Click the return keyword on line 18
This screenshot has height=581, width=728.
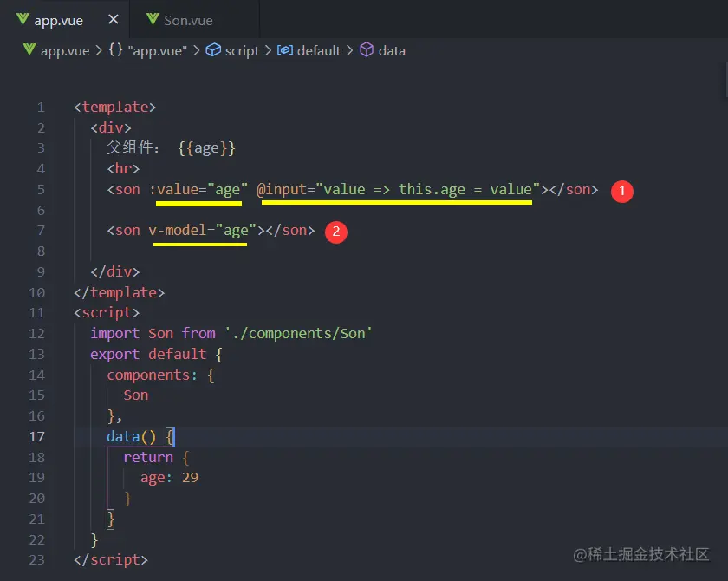[x=148, y=457]
